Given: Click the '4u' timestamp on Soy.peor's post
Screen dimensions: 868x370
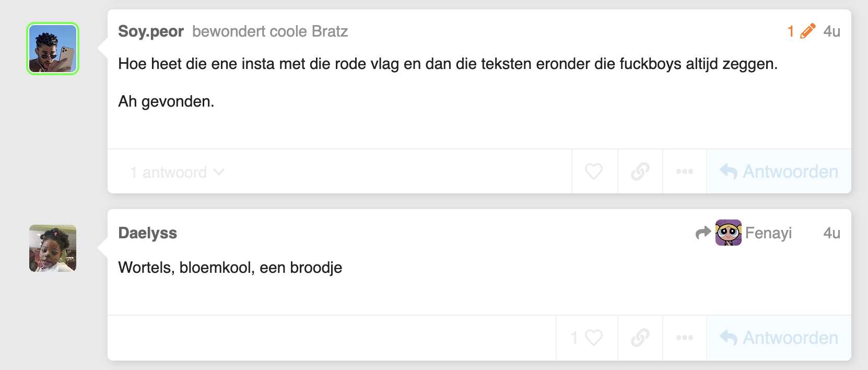Looking at the screenshot, I should [x=832, y=31].
